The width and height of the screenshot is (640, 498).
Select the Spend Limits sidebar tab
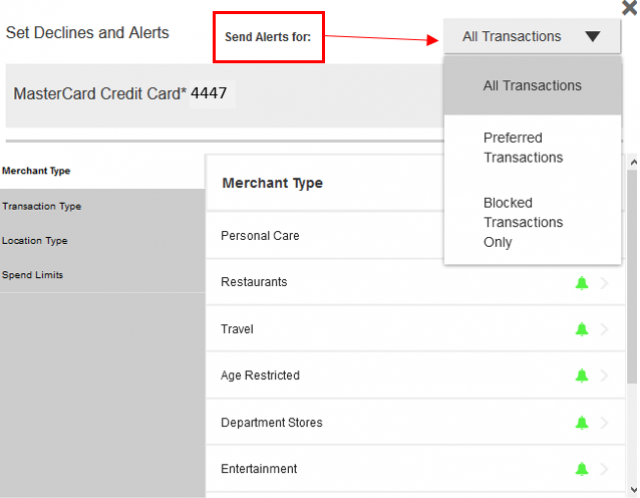(x=102, y=275)
